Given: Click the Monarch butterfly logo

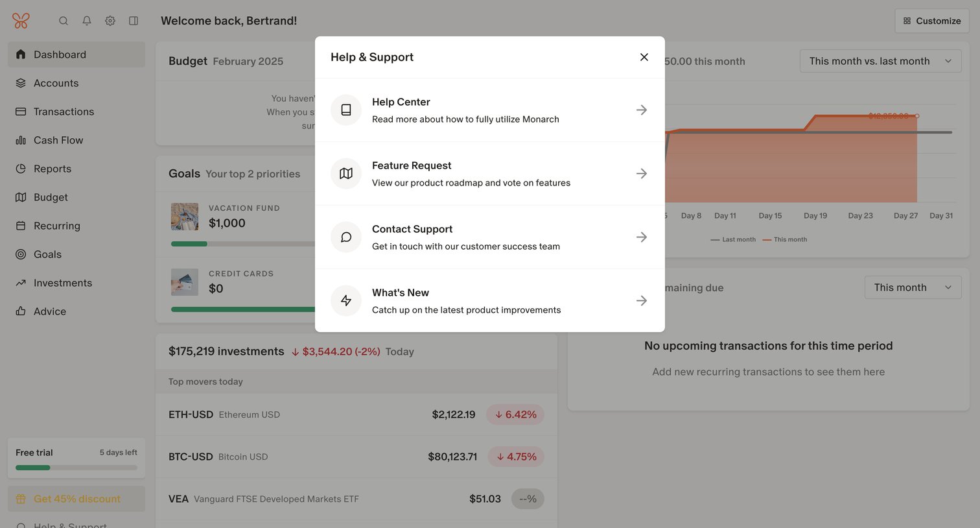Looking at the screenshot, I should coord(21,21).
